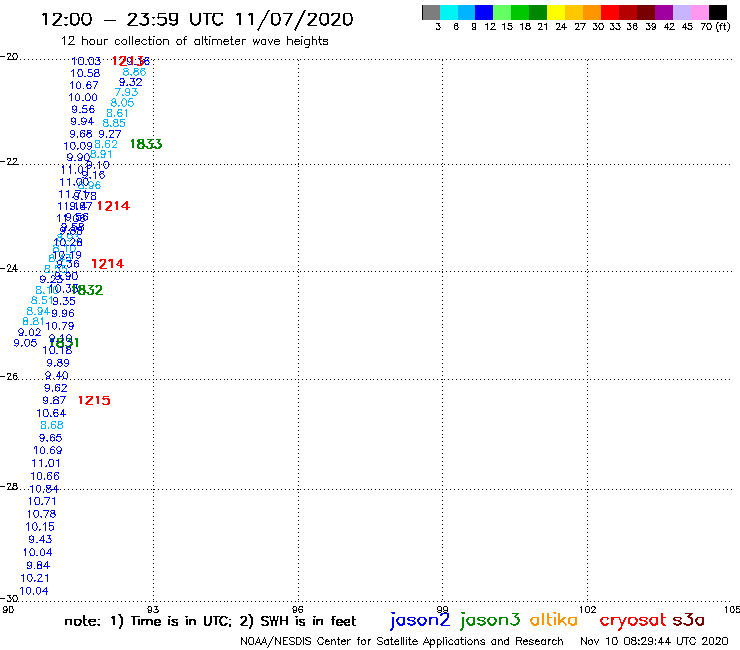Click the "altika" satellite legend label
Screen dimensions: 740x650
[554, 619]
